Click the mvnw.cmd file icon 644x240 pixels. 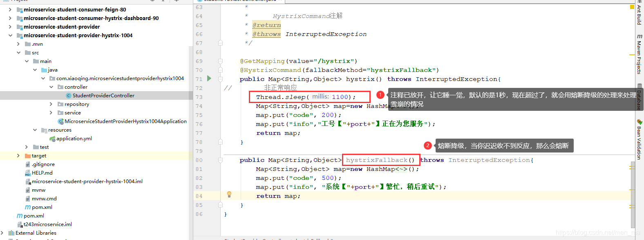tap(28, 199)
